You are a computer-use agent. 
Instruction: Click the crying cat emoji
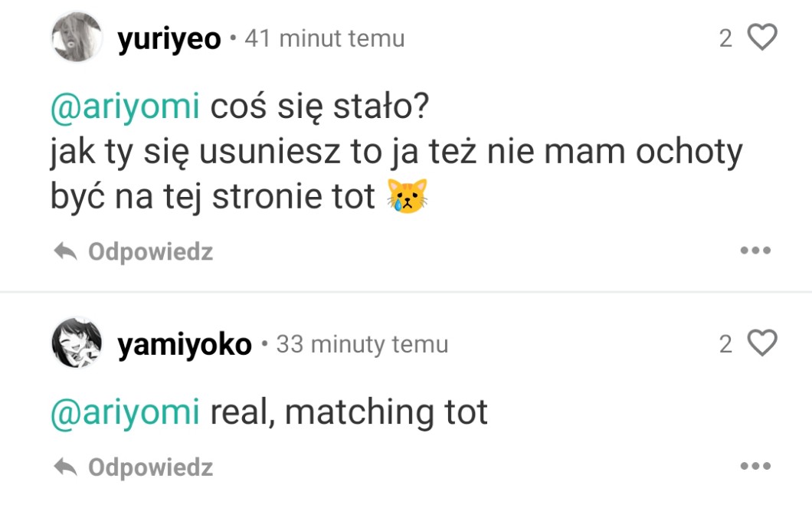point(407,196)
